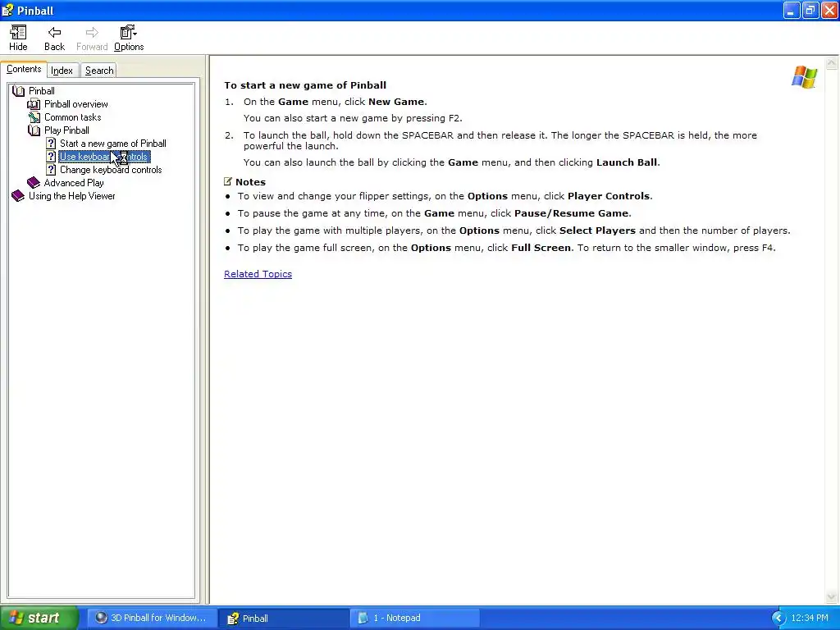Expand hidden tray icons with the arrow
840x630 pixels.
pos(778,619)
